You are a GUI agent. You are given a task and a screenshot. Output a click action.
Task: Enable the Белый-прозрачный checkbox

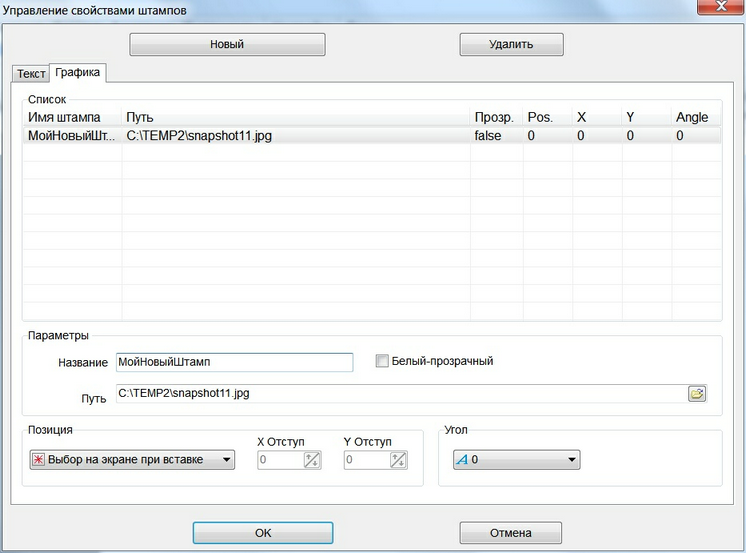tap(382, 361)
